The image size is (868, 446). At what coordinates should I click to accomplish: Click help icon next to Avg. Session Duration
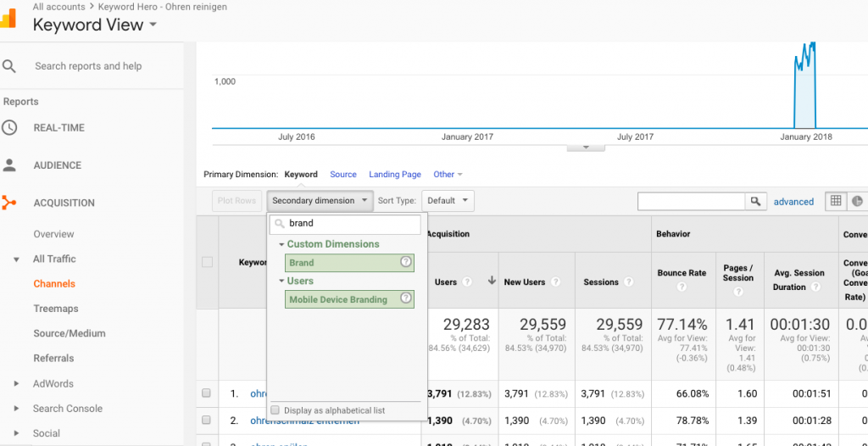click(x=815, y=287)
